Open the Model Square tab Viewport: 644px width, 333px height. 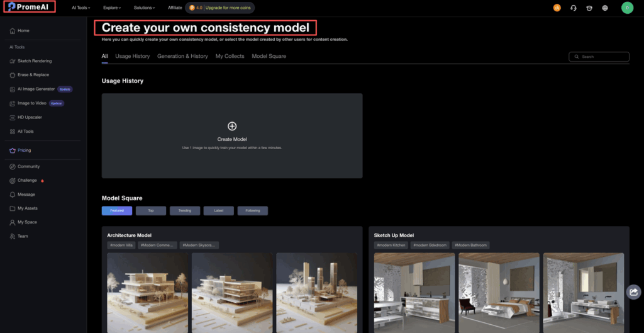coord(269,56)
